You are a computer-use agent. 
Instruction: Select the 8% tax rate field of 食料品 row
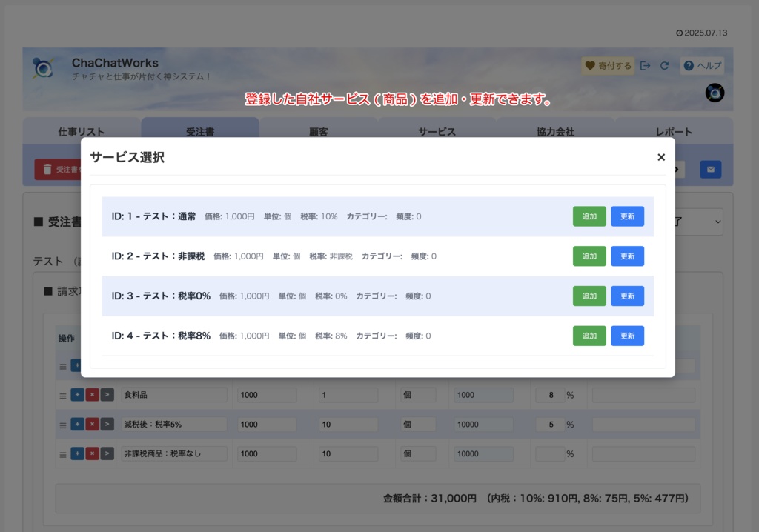pyautogui.click(x=550, y=395)
